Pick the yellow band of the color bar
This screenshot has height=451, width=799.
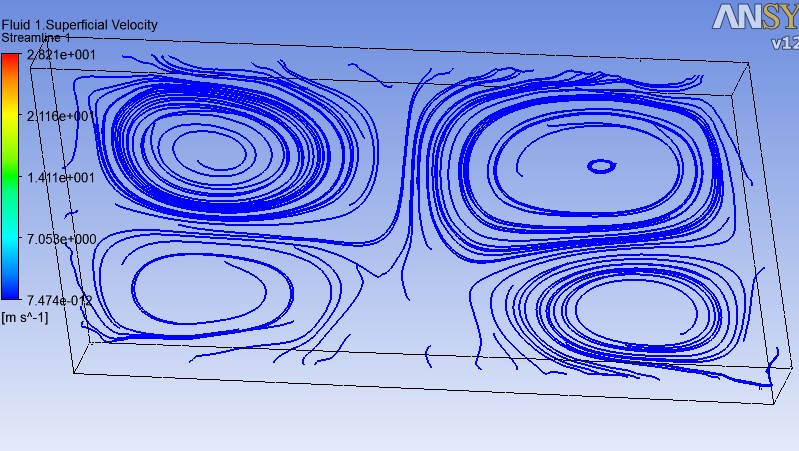[11, 120]
